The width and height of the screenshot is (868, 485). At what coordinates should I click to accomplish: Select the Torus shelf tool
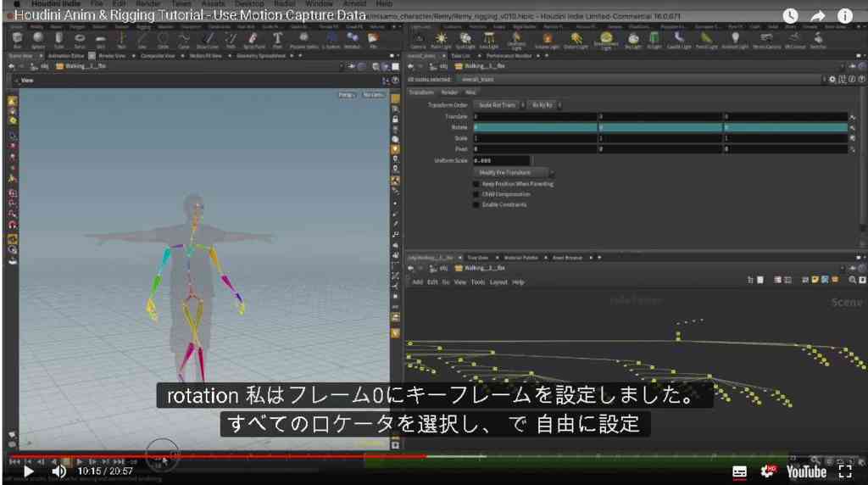(80, 40)
